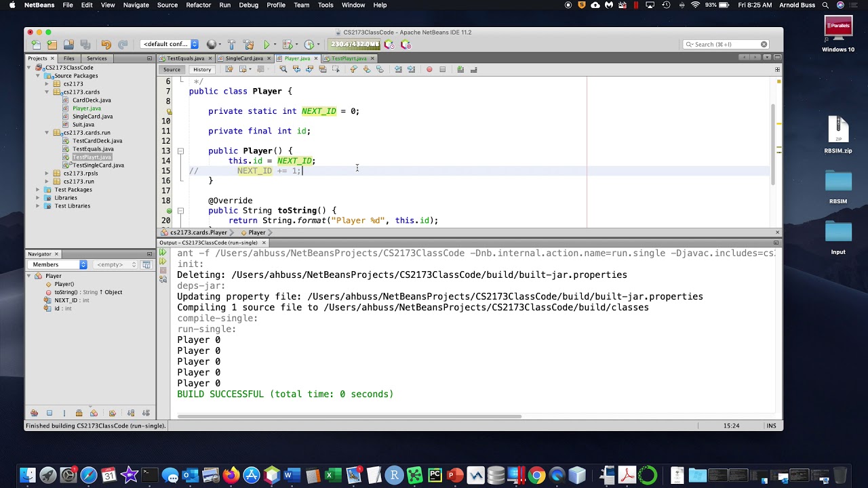868x488 pixels.
Task: Click the red macro record icon
Action: (429, 69)
